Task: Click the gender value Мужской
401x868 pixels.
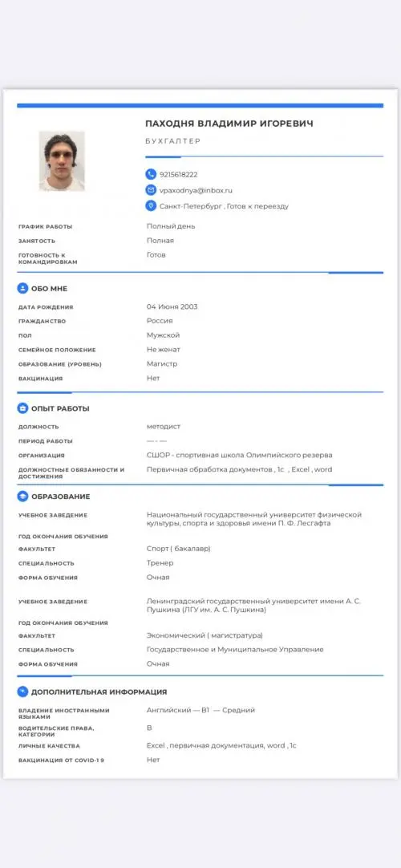Action: (x=163, y=335)
